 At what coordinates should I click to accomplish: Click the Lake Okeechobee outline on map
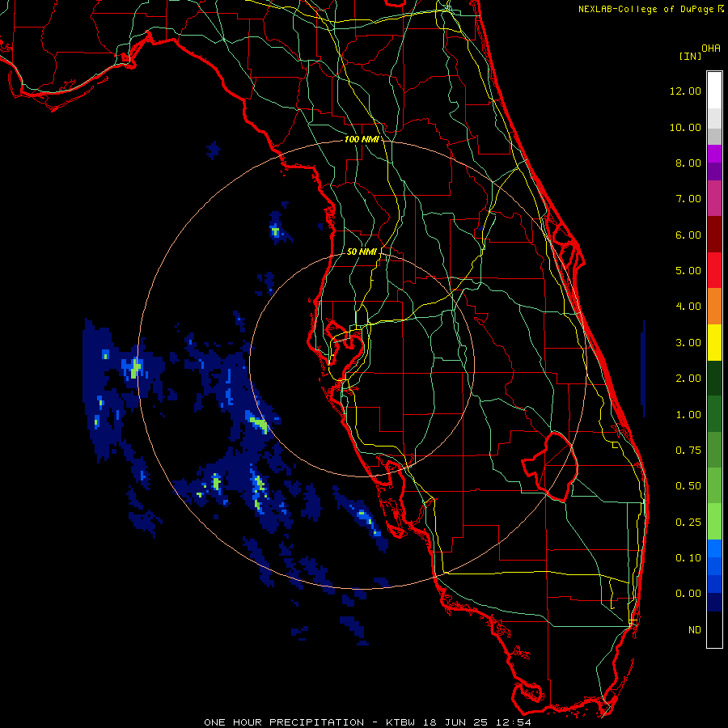pos(551,467)
